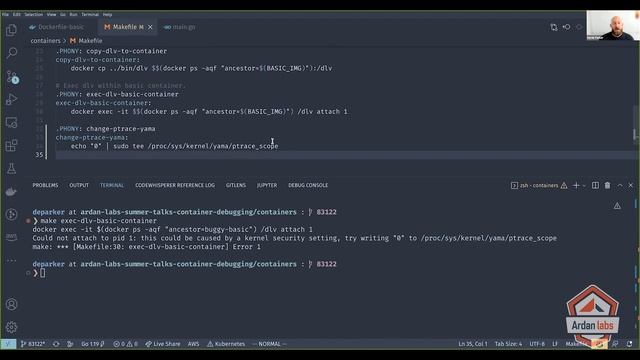Kill terminal with trash icon

607,185
